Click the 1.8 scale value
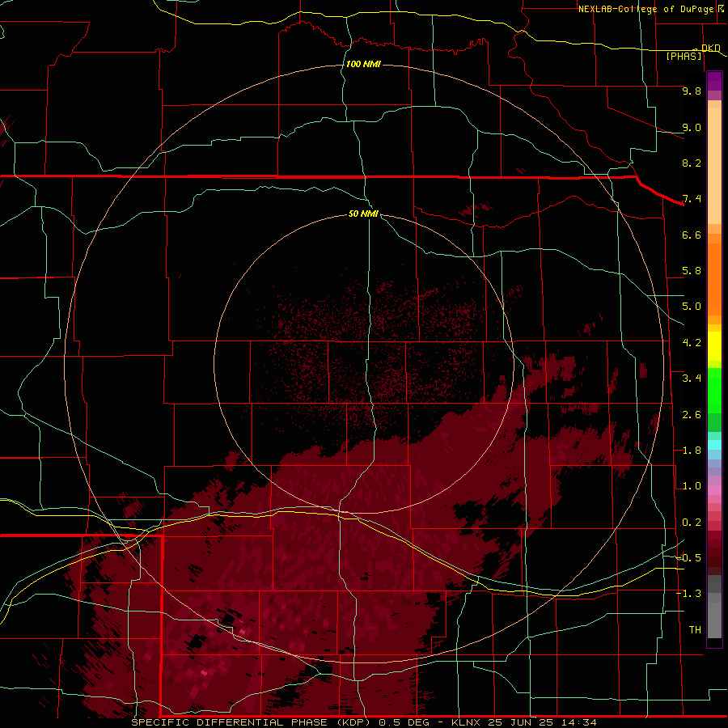This screenshot has width=728, height=728. 692,451
